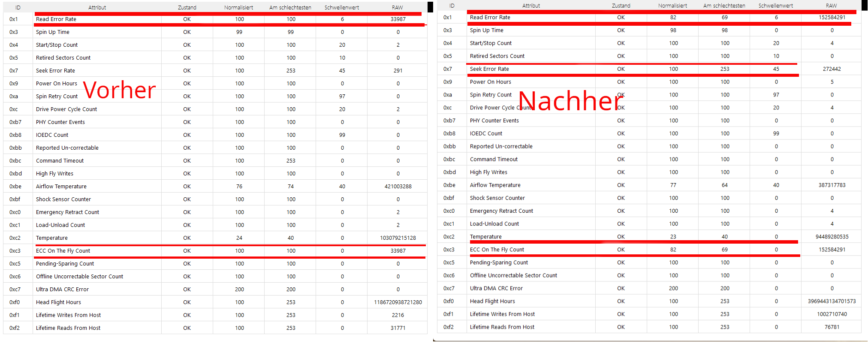Viewport: 868px width, 344px height.
Task: Click RAW value 103079215128 in Vorher table
Action: [398, 238]
